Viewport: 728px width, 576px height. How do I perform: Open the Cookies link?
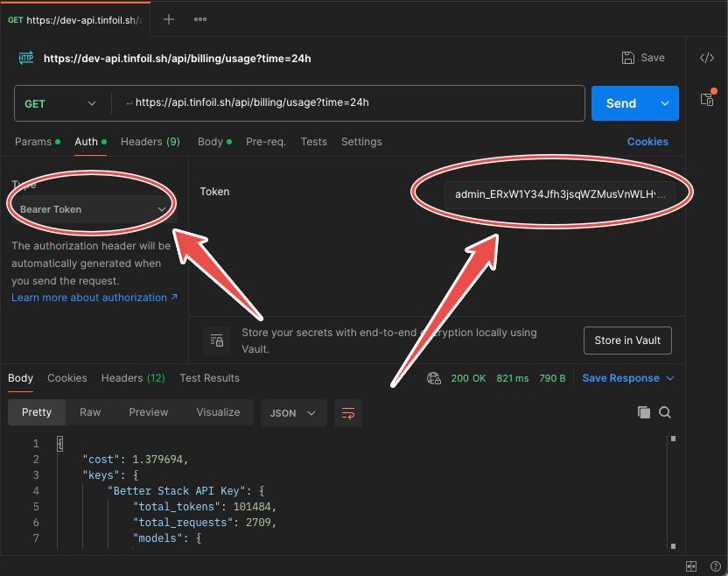pos(647,142)
